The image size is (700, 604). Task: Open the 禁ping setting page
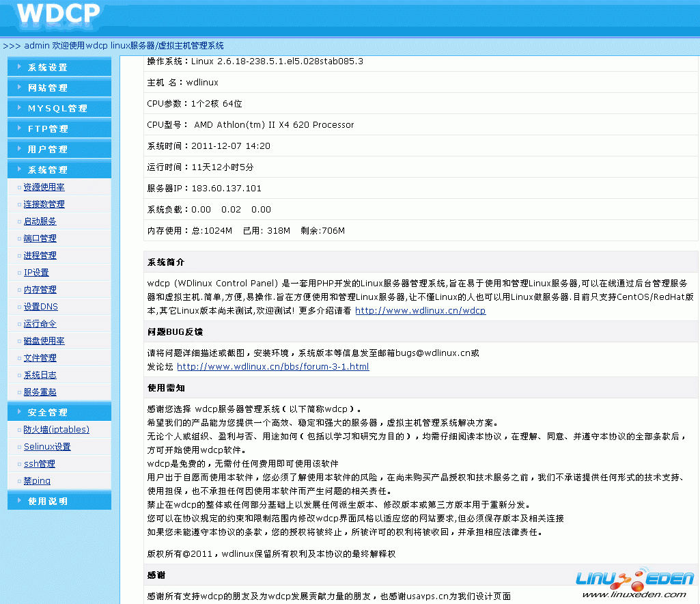click(38, 480)
